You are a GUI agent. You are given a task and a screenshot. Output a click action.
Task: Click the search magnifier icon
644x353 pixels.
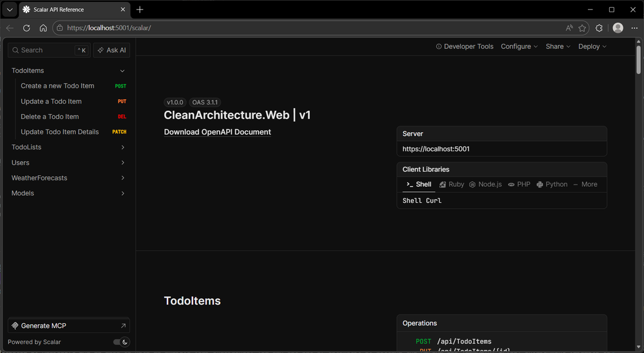(x=15, y=50)
